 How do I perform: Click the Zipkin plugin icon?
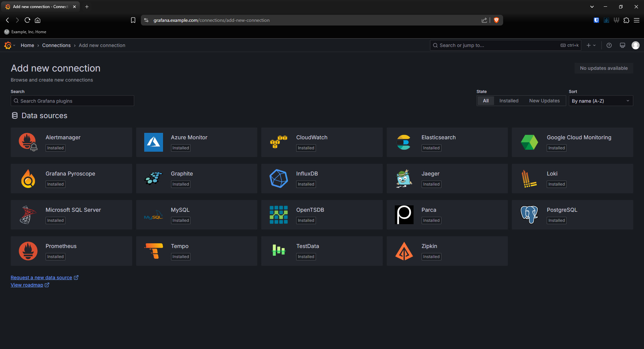(x=404, y=251)
